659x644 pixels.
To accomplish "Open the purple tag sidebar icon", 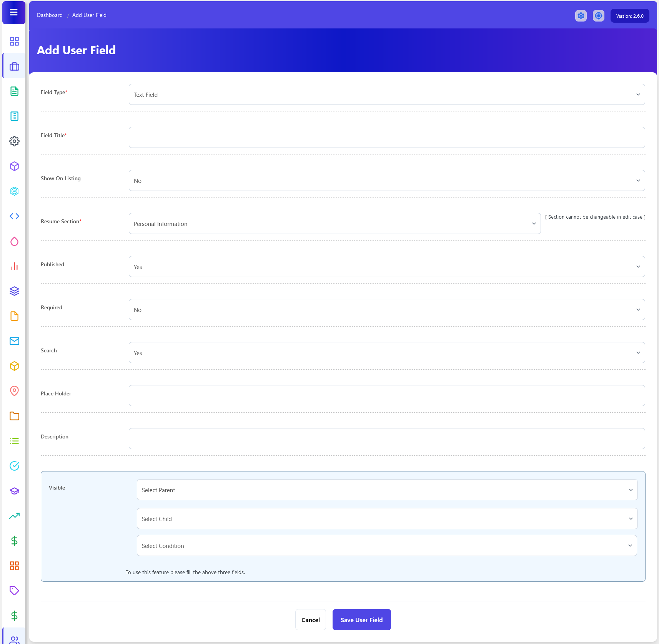I will point(14,591).
